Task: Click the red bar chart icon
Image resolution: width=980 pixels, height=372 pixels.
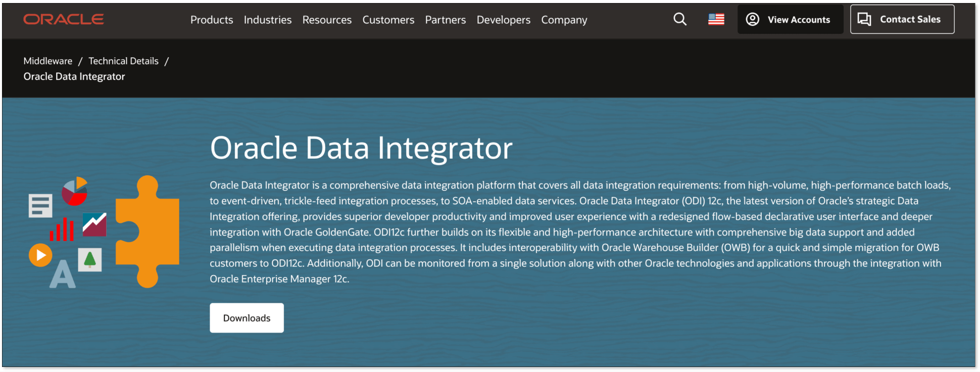Action: [62, 229]
